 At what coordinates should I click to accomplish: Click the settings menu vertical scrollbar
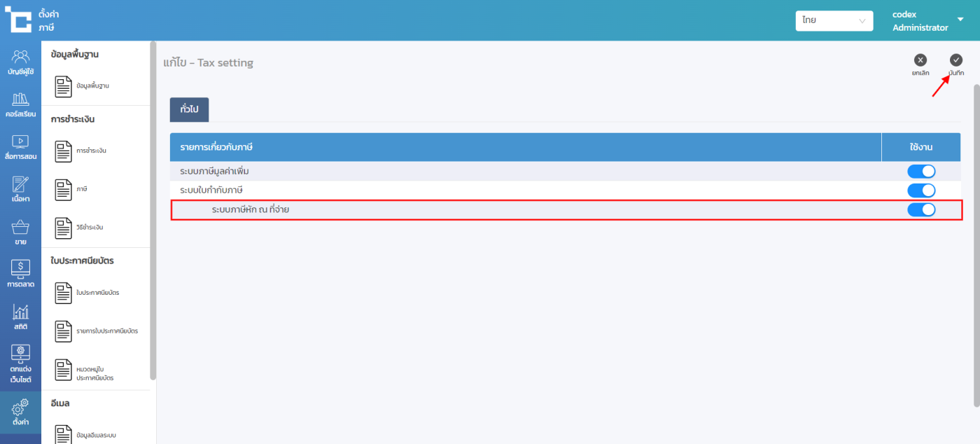tap(153, 210)
